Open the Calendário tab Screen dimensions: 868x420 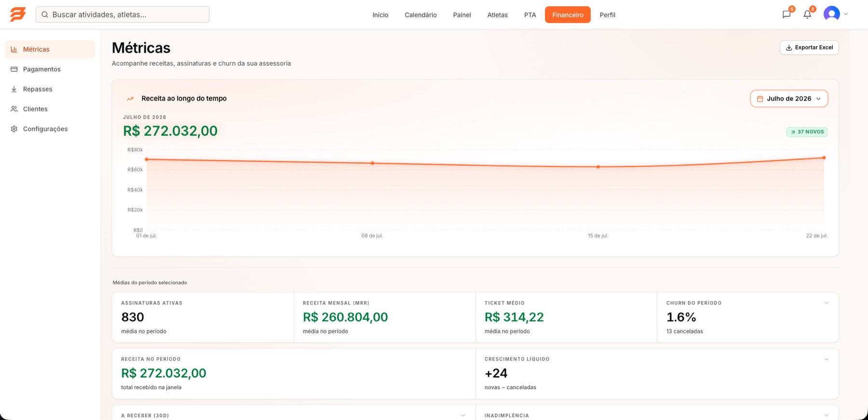tap(420, 15)
